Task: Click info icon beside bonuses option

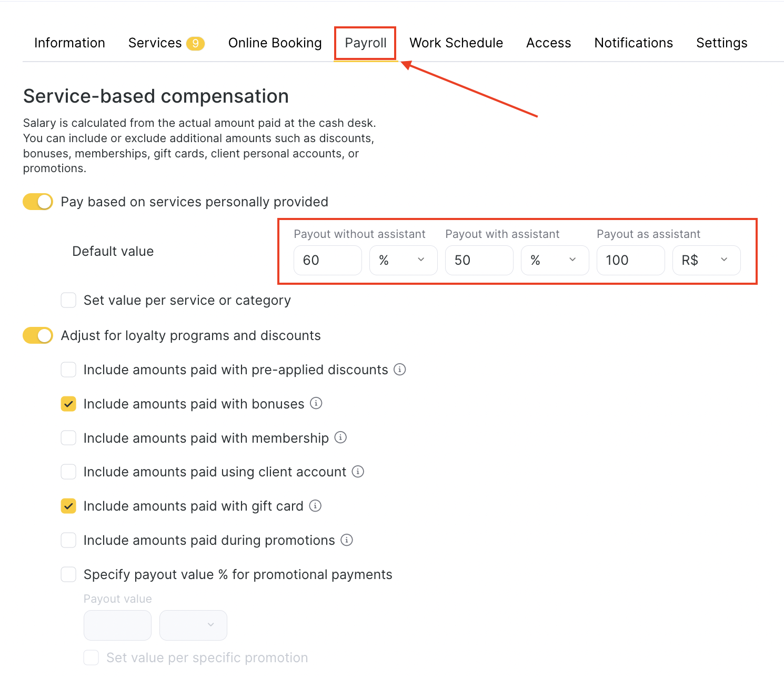Action: tap(316, 404)
